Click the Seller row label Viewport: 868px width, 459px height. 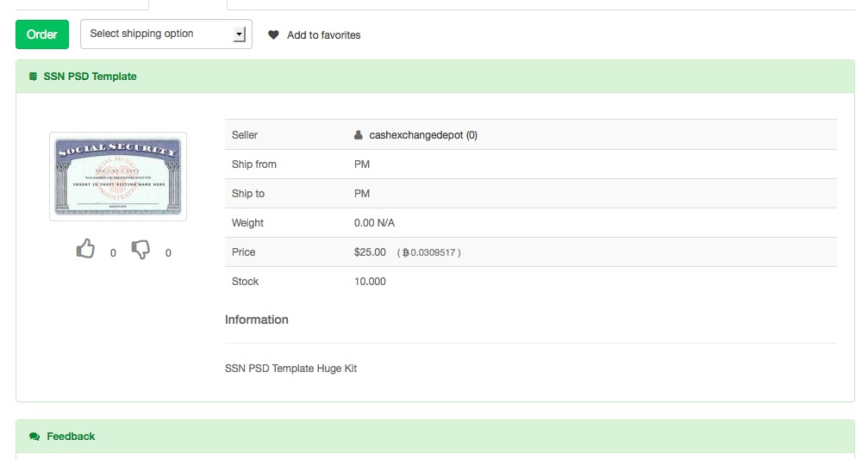pos(245,135)
